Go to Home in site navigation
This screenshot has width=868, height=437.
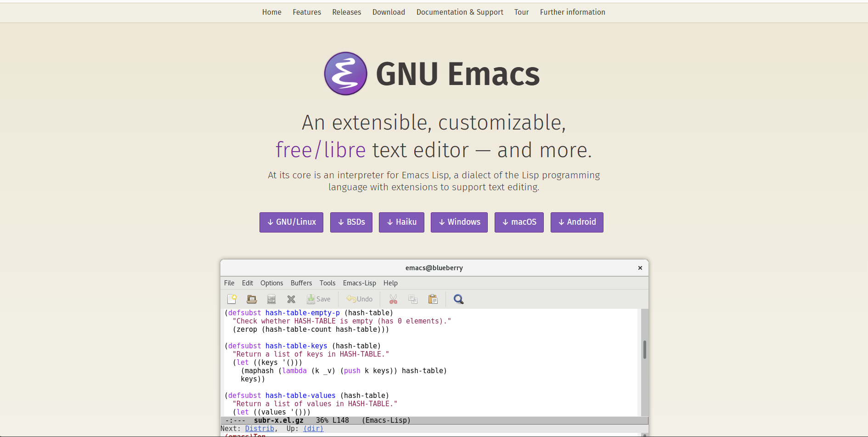pyautogui.click(x=272, y=12)
